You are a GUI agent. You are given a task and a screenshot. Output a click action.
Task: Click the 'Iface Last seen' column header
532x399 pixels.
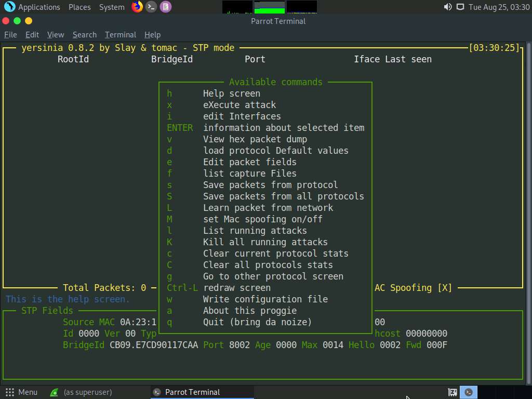click(x=393, y=59)
